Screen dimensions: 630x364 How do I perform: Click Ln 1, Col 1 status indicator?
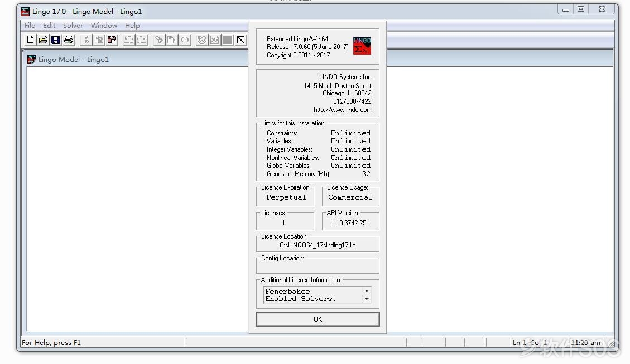click(x=530, y=343)
